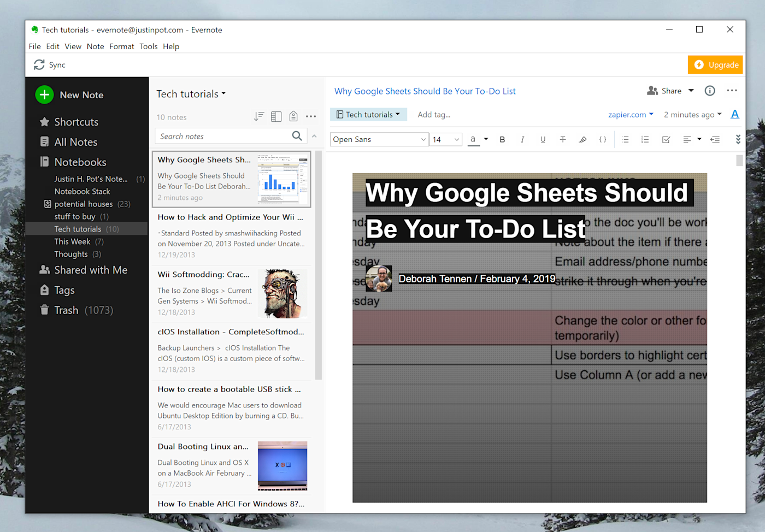Toggle bold formatting
Viewport: 765px width, 532px height.
tap(502, 140)
